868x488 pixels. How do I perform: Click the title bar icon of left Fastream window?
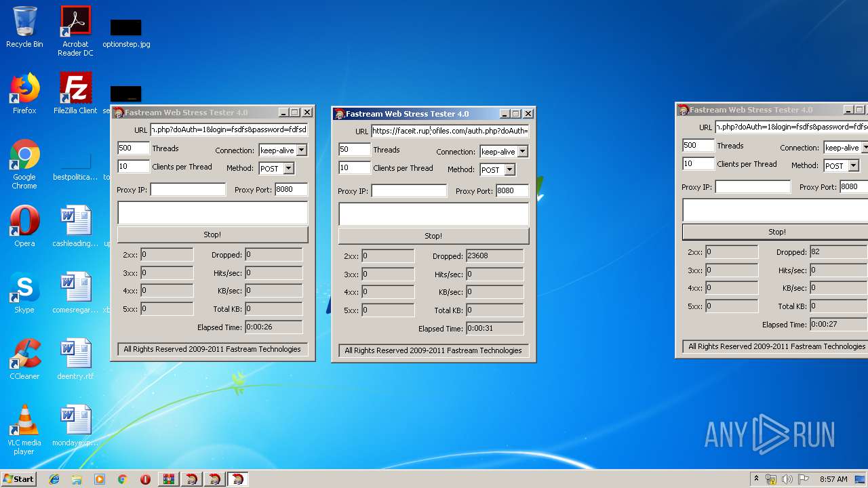click(x=119, y=113)
